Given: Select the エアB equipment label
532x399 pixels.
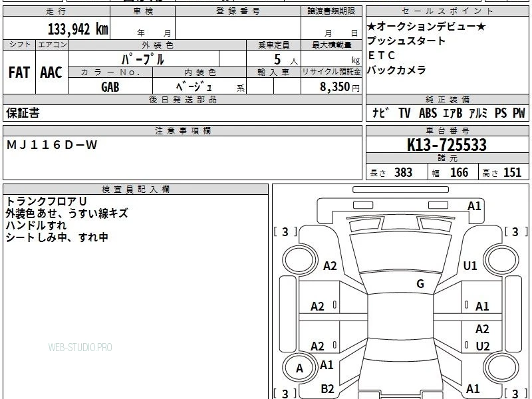Looking at the screenshot, I should point(453,112).
